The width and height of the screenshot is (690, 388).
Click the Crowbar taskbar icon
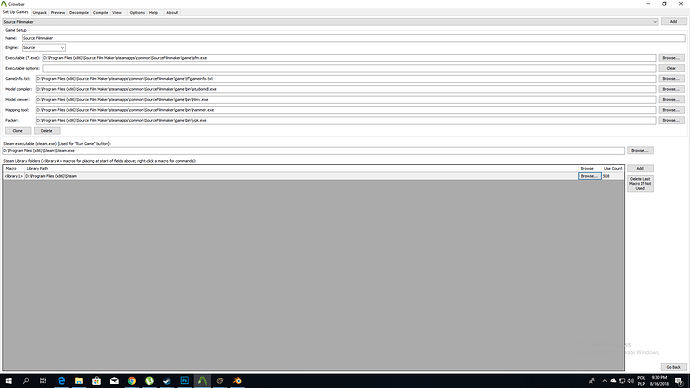tap(202, 381)
